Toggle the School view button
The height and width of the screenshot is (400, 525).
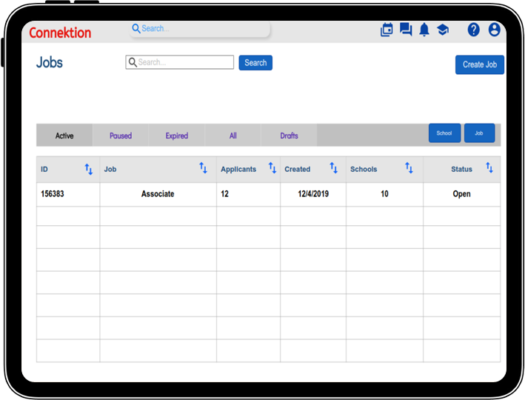pyautogui.click(x=445, y=133)
